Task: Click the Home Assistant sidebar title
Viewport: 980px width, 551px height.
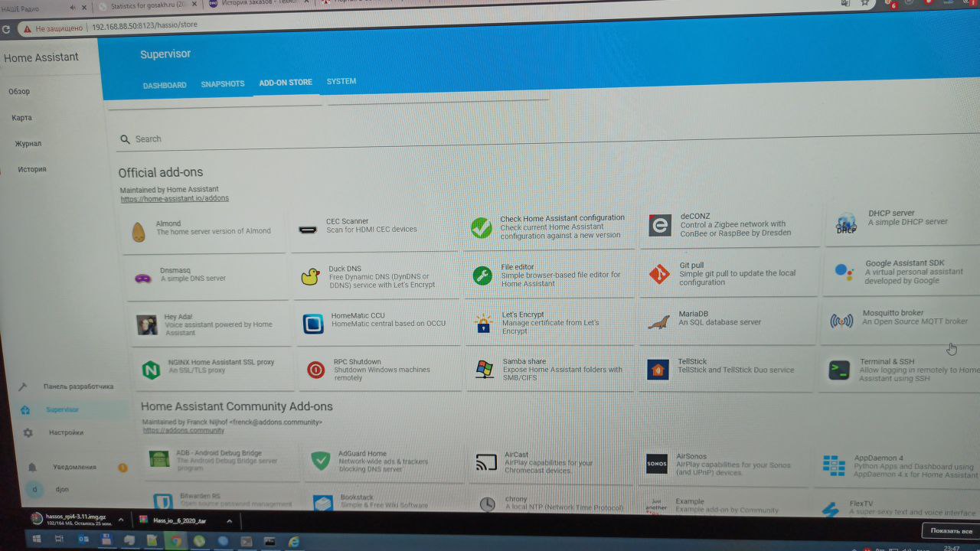Action: coord(41,57)
